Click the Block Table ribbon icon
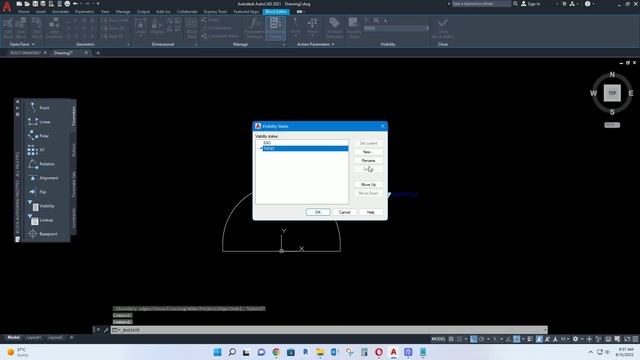 point(191,28)
